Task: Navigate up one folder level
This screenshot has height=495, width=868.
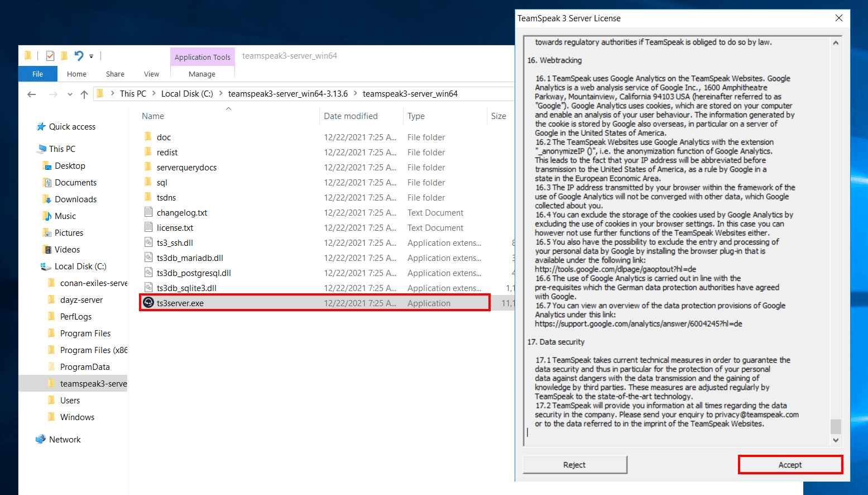Action: pos(84,94)
